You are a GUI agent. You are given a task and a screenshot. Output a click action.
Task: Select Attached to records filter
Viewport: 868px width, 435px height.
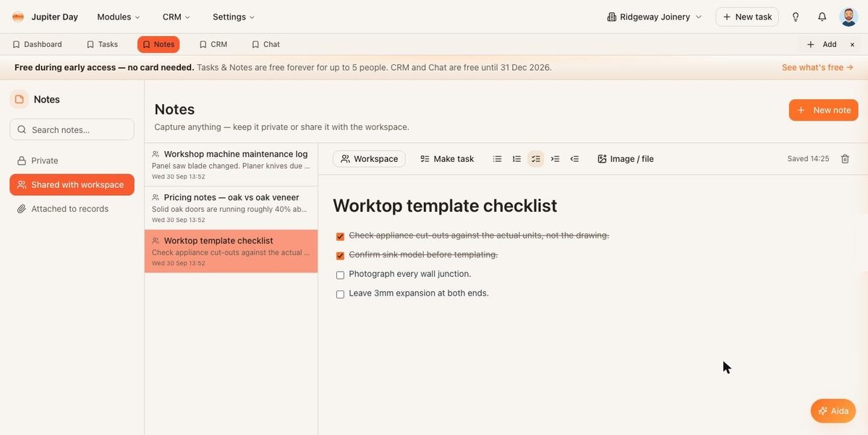click(x=72, y=209)
